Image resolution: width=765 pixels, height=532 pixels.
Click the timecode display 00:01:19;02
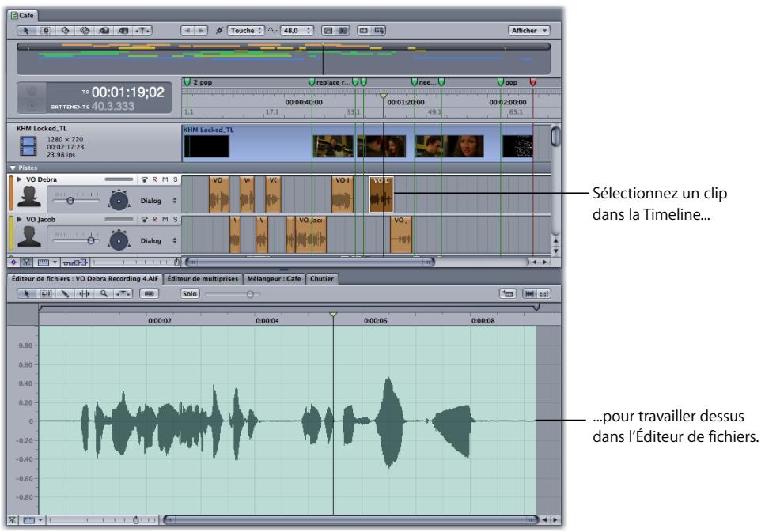click(x=128, y=92)
